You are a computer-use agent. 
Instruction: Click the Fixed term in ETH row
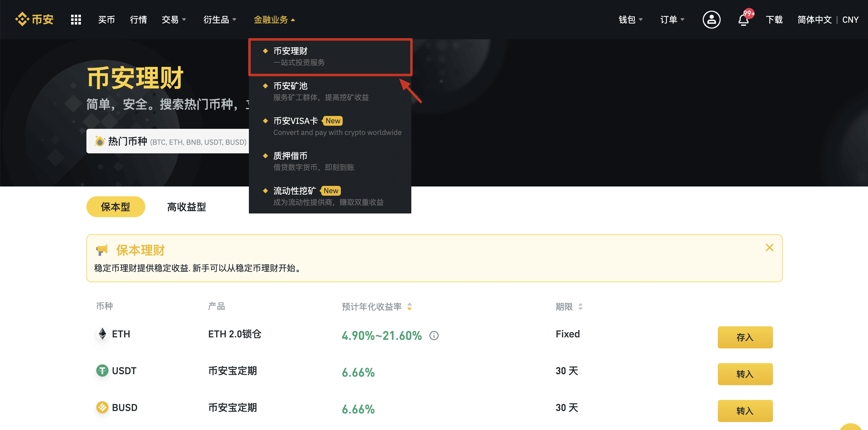568,334
